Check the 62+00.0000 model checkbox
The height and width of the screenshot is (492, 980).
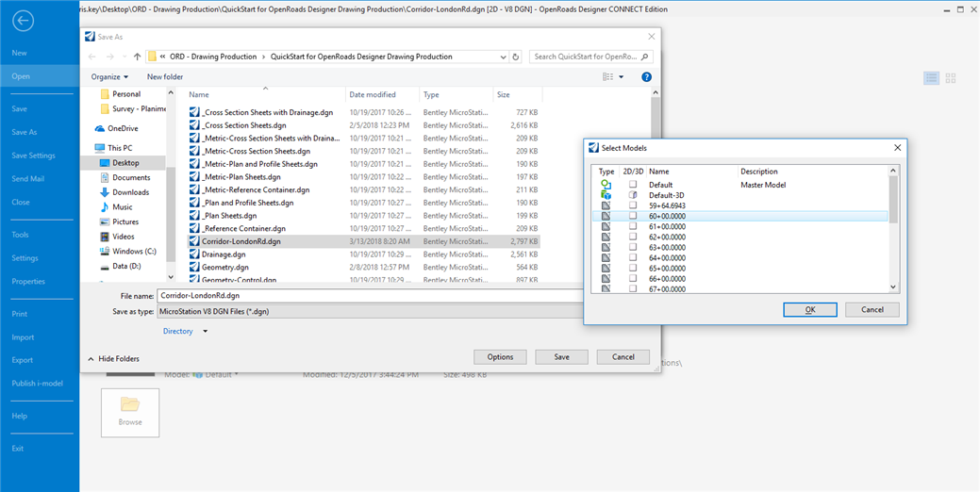coord(633,237)
